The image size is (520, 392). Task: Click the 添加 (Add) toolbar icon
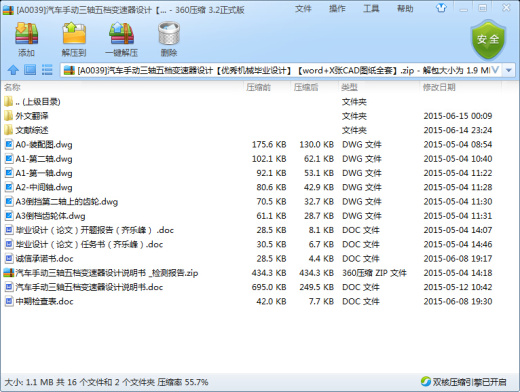tap(26, 34)
